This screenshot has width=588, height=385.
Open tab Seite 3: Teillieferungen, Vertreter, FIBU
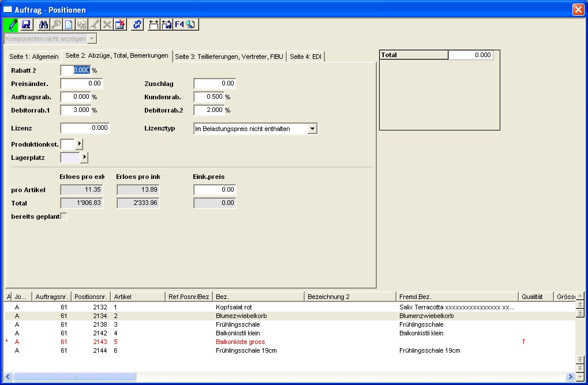pyautogui.click(x=229, y=57)
